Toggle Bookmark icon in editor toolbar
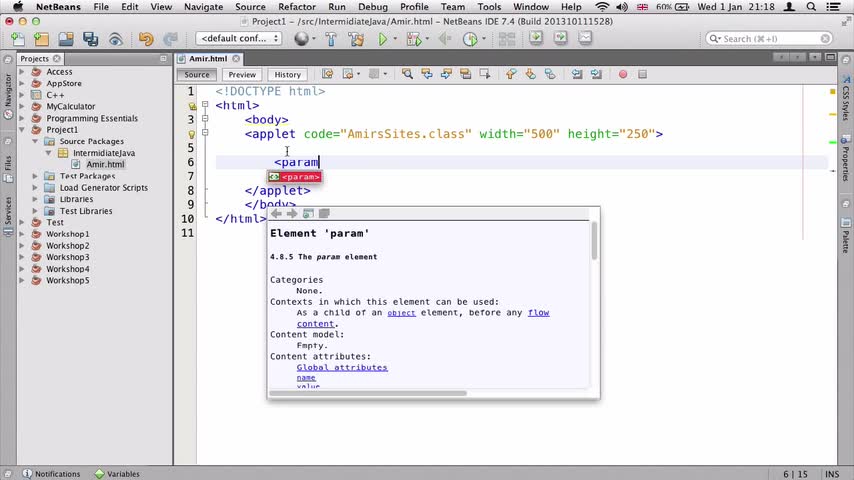Image resolution: width=854 pixels, height=480 pixels. point(550,74)
